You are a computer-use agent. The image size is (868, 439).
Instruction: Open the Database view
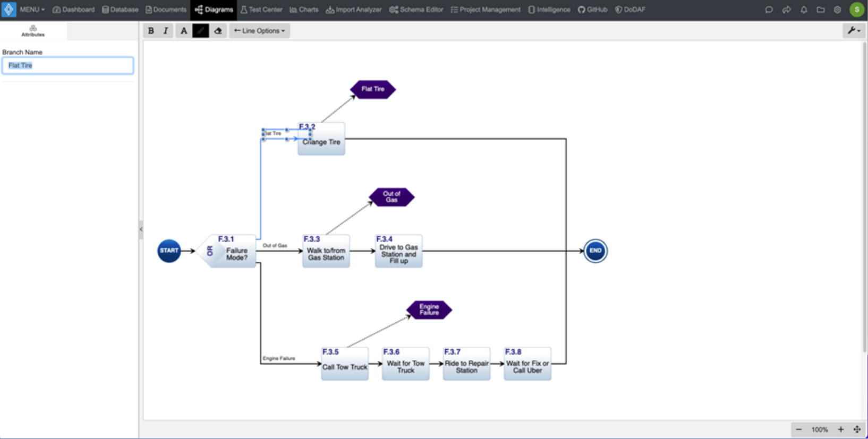pyautogui.click(x=120, y=10)
